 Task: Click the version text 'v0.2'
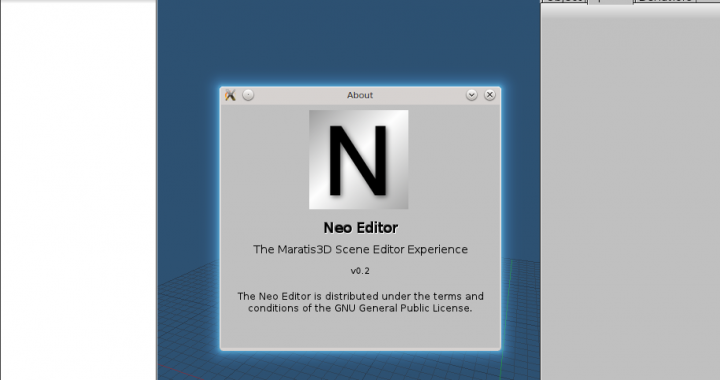360,271
